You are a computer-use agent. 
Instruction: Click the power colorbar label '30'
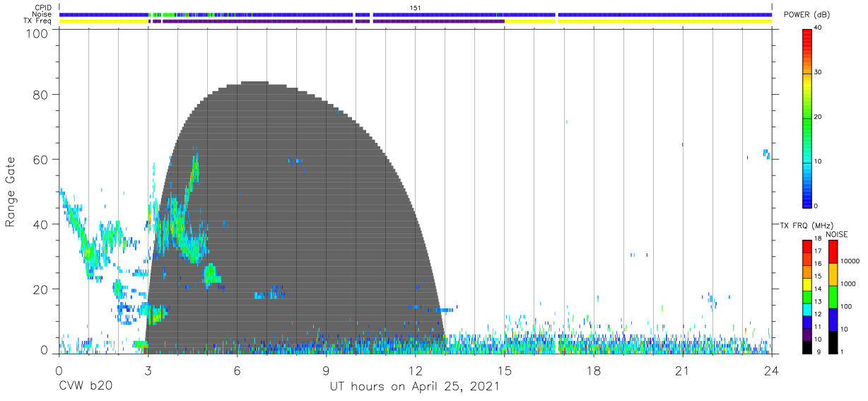click(x=819, y=72)
